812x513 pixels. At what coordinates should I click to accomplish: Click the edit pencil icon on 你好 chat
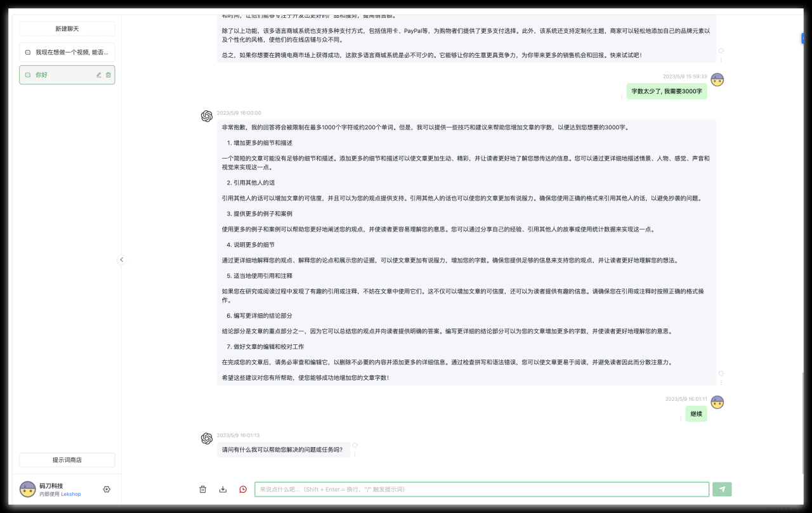click(98, 75)
